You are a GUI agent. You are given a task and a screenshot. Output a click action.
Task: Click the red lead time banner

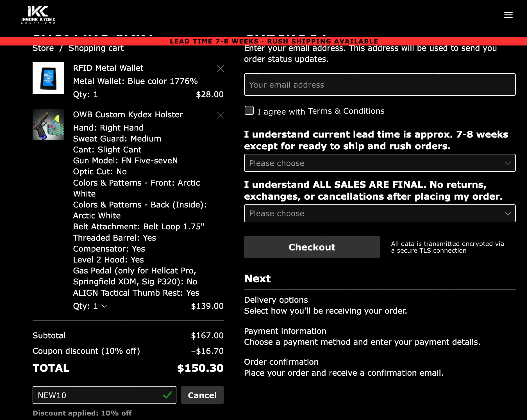263,41
